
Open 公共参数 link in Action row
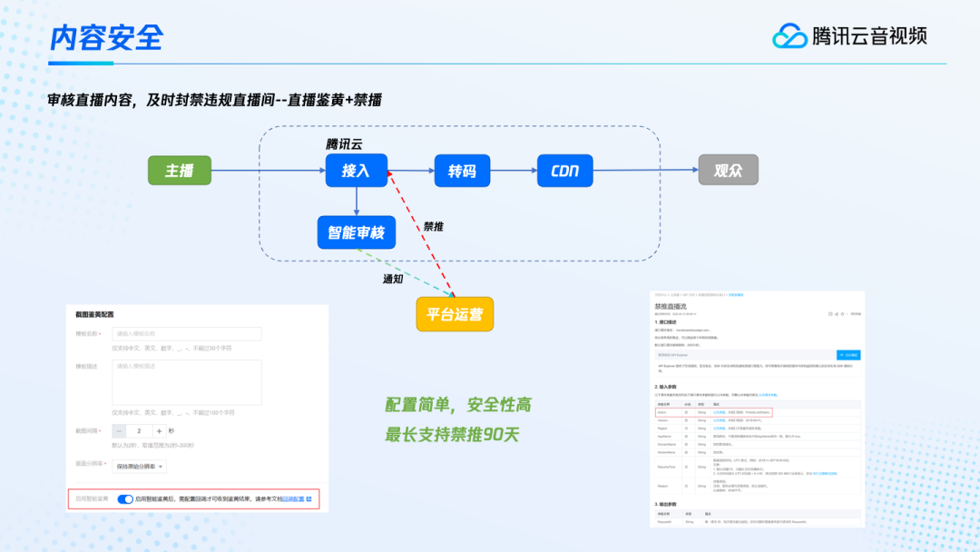coord(719,411)
